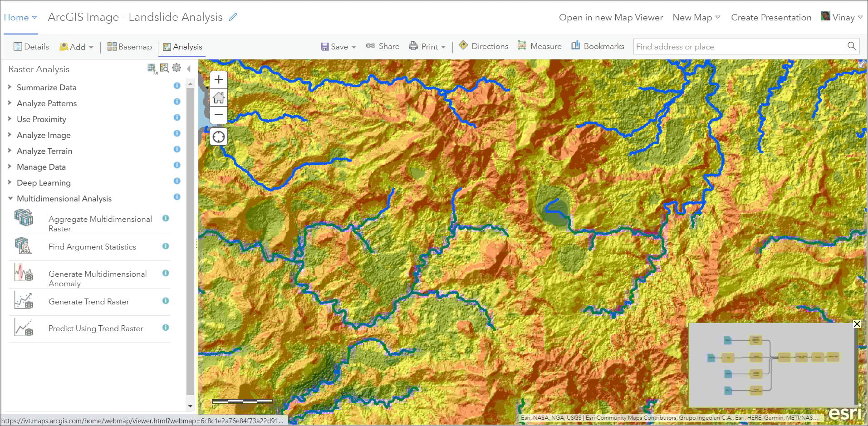
Task: Expand the Analyze Terrain category
Action: tap(10, 150)
